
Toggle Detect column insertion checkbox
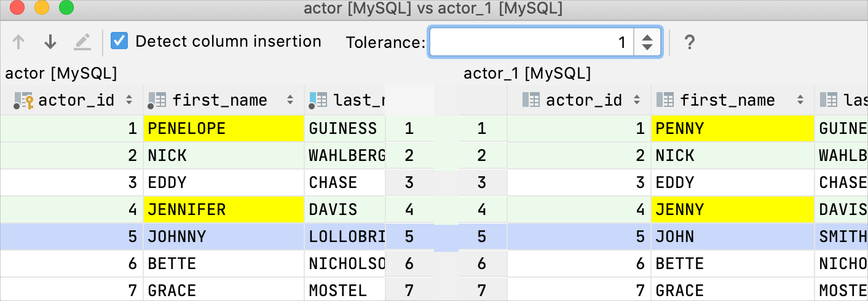pos(119,41)
